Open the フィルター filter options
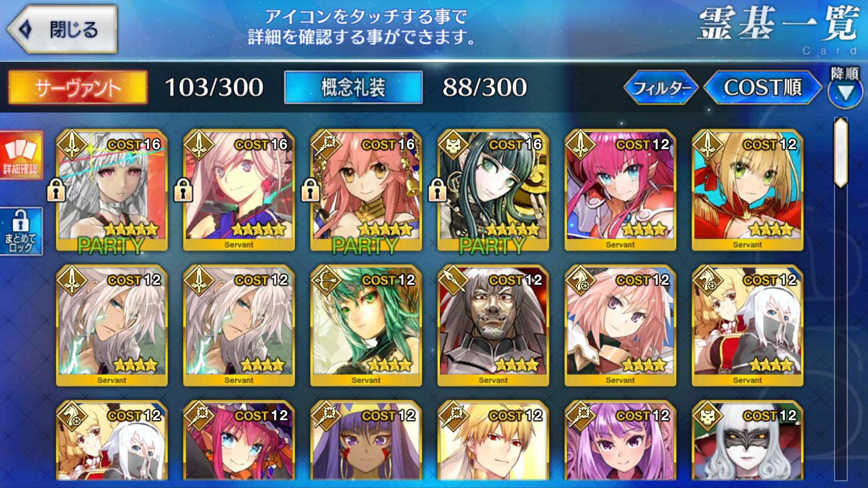 [661, 87]
